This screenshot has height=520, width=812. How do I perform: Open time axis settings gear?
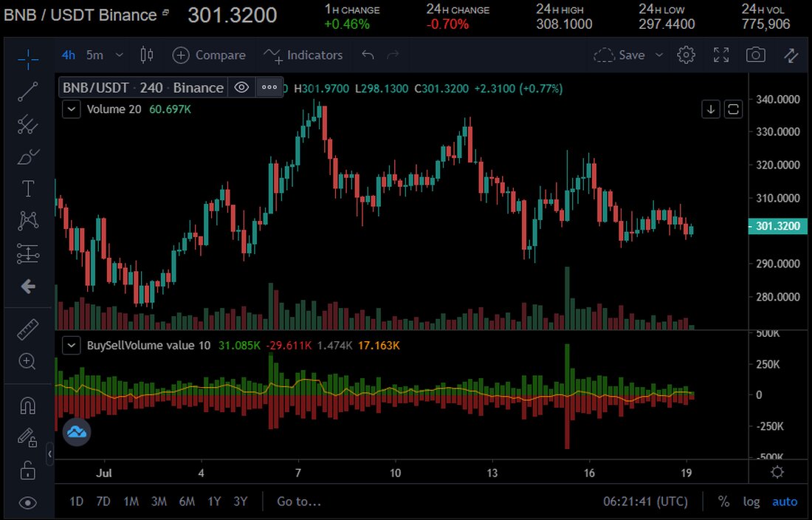(777, 472)
